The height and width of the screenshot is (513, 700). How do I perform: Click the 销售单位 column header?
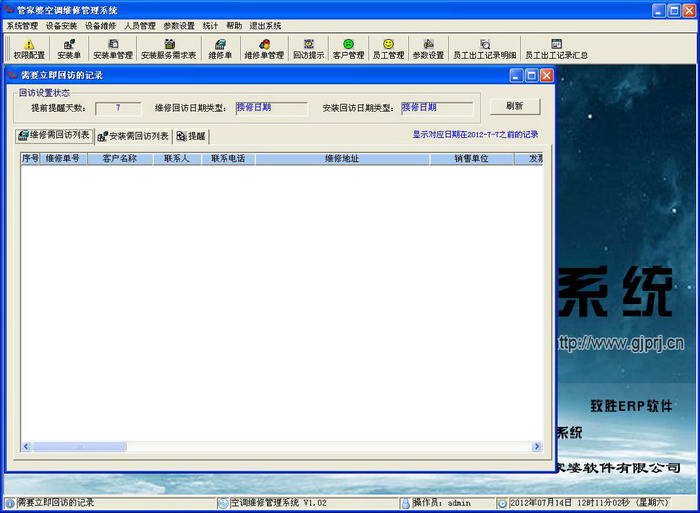point(471,158)
